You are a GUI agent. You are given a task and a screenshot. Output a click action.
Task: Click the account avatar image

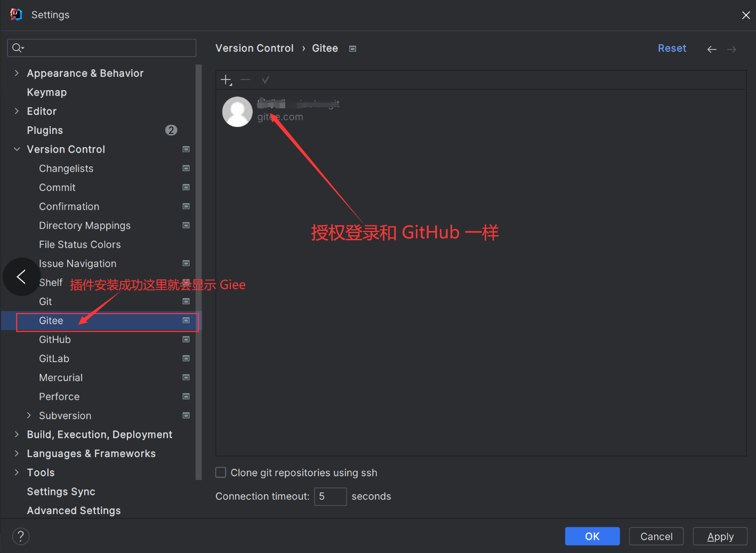[237, 111]
